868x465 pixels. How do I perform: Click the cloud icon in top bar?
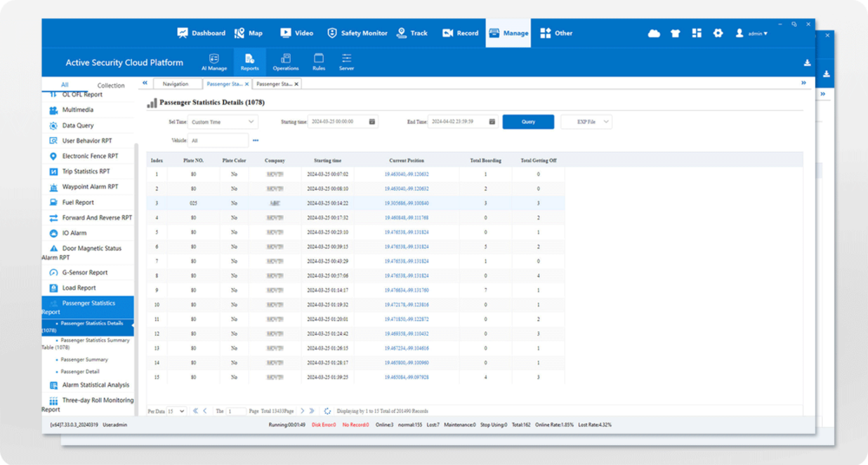click(x=654, y=33)
